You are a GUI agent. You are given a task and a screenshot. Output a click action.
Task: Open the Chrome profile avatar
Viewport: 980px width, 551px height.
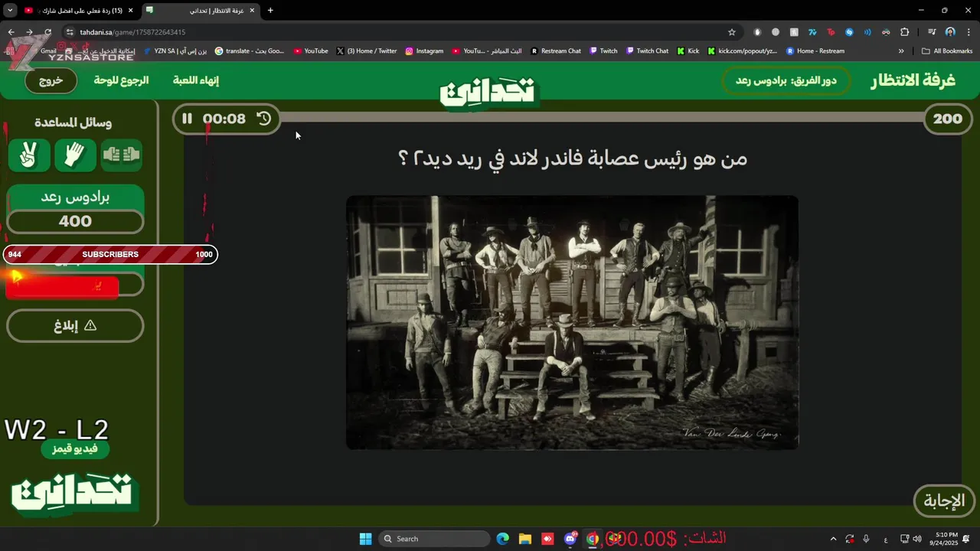[x=950, y=32]
